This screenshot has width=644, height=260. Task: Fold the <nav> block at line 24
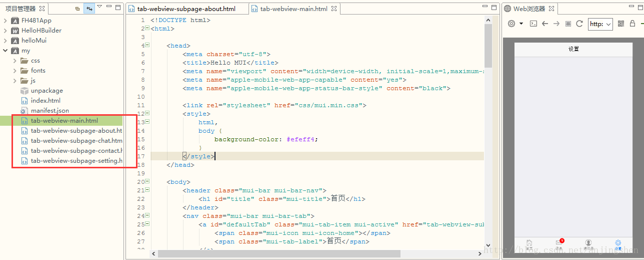pyautogui.click(x=147, y=215)
